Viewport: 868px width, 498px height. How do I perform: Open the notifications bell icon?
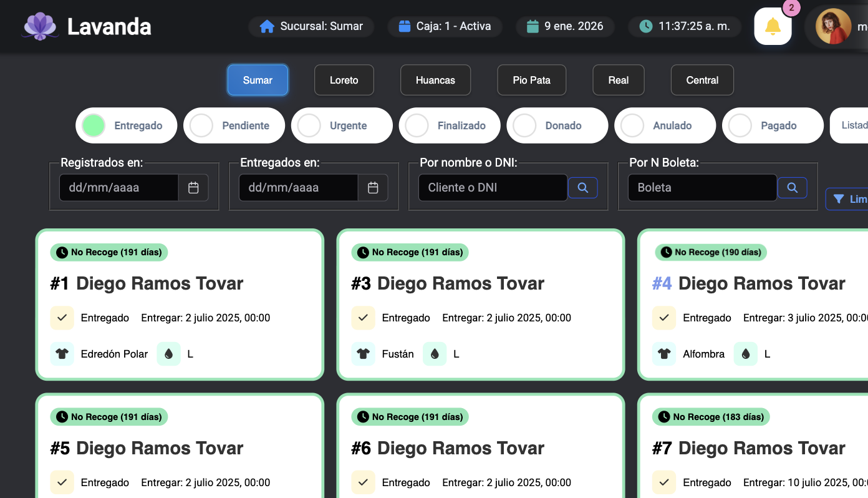tap(773, 26)
